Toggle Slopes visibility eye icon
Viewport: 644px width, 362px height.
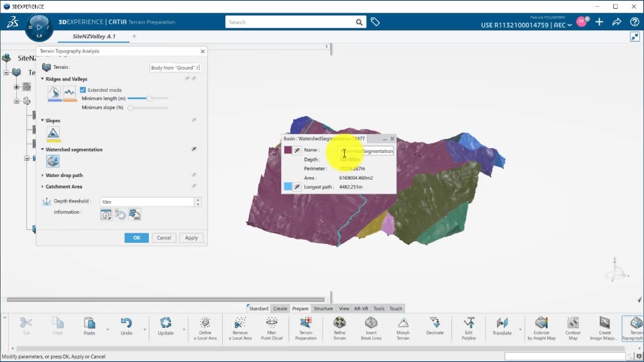[194, 120]
